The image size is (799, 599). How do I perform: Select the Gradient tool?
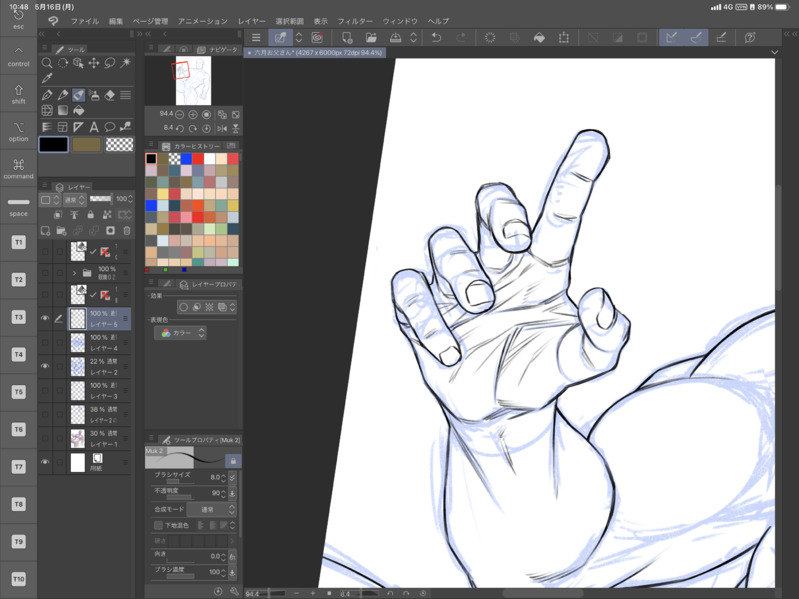(x=63, y=111)
